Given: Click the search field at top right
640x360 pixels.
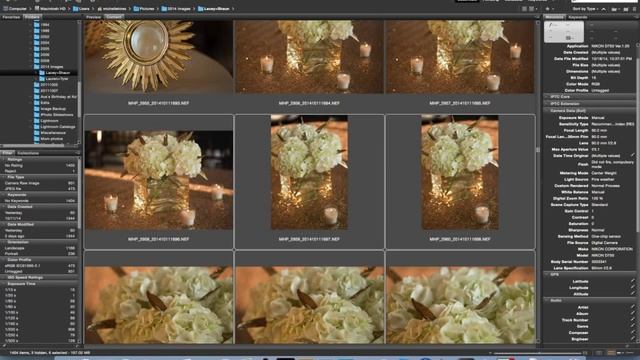Looking at the screenshot, I should [603, 1].
